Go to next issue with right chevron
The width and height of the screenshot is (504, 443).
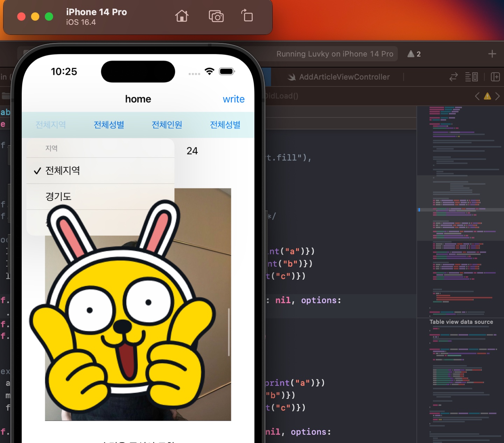pos(497,96)
